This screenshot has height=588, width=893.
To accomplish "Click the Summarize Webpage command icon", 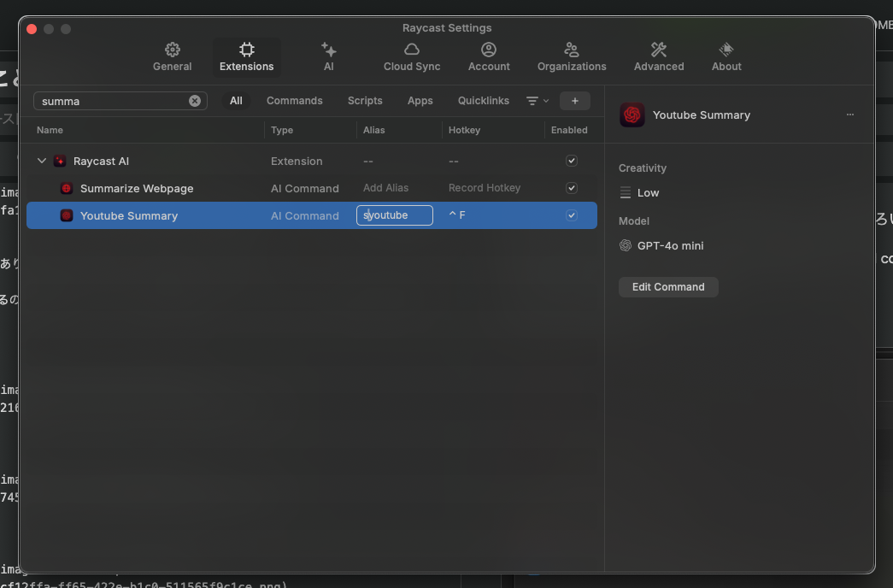I will tap(67, 188).
